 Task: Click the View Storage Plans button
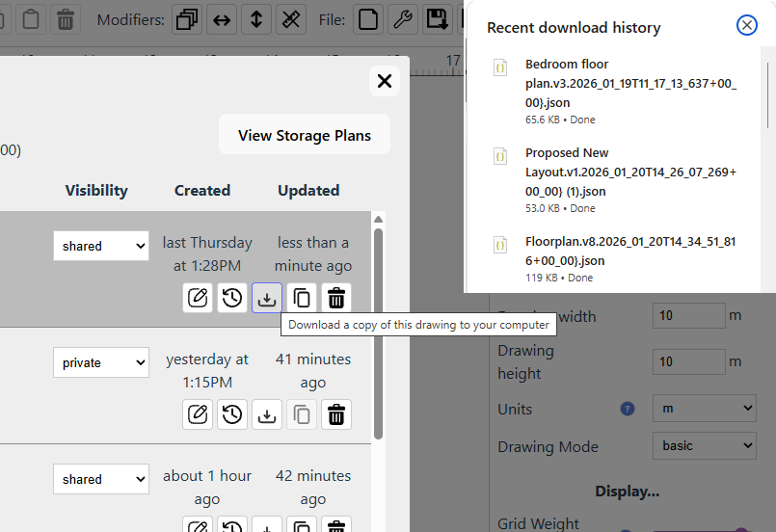point(304,135)
